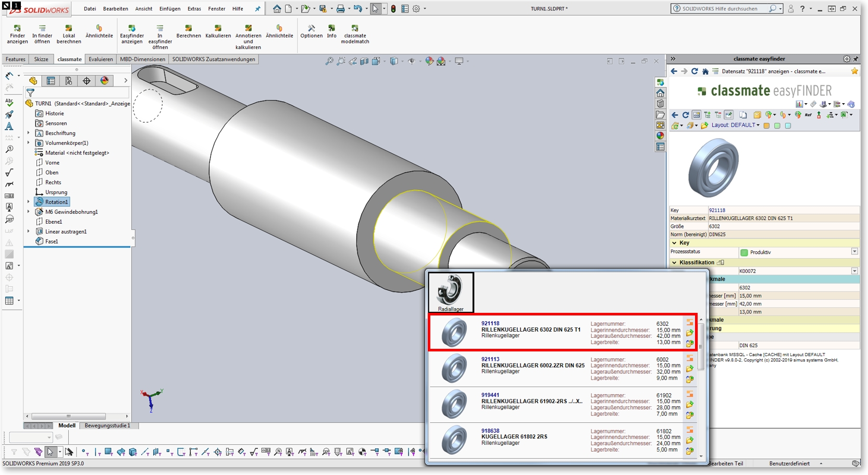
Task: Collapse the Klassifikation section
Action: point(674,263)
